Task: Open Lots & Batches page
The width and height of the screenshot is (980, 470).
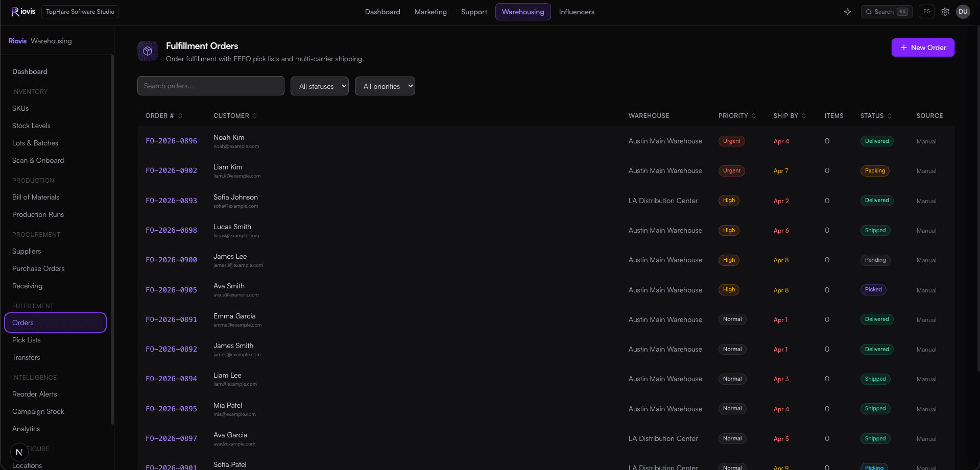Action: point(55,143)
